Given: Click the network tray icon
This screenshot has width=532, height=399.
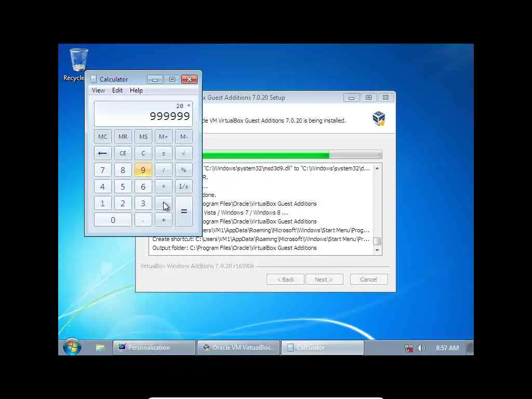Looking at the screenshot, I should (409, 348).
